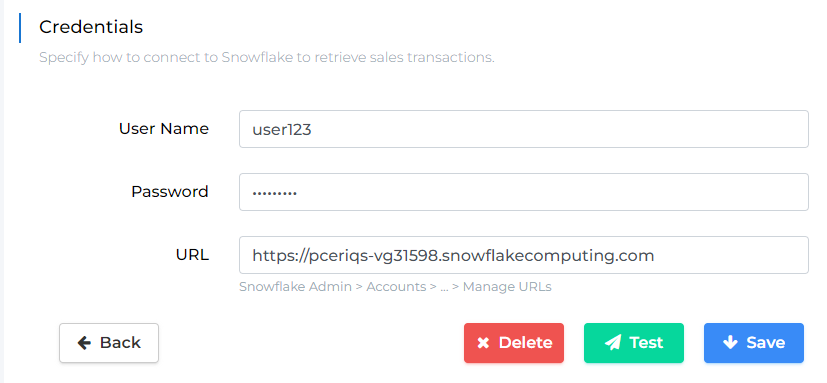Viewport: 827px width, 383px height.
Task: Click the User Name label
Action: coord(164,129)
